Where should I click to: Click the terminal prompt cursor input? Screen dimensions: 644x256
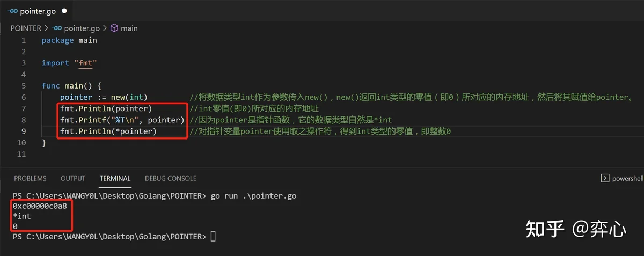(x=213, y=237)
